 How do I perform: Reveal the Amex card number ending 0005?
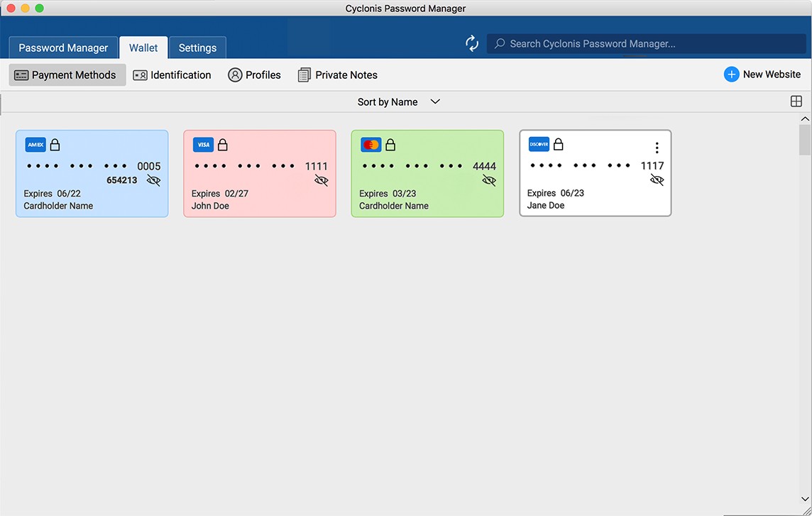(x=153, y=181)
